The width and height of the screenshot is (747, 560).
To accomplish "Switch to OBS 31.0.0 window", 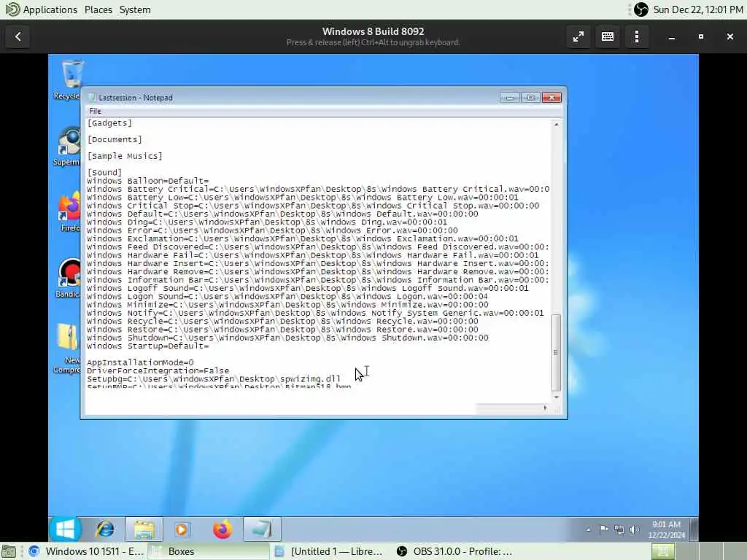I will [455, 551].
